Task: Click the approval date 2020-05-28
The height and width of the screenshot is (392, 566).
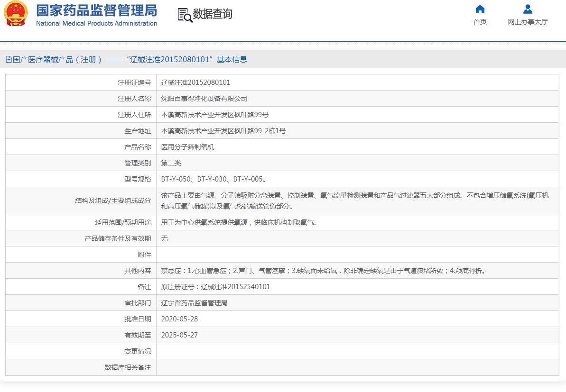Action: tap(179, 319)
